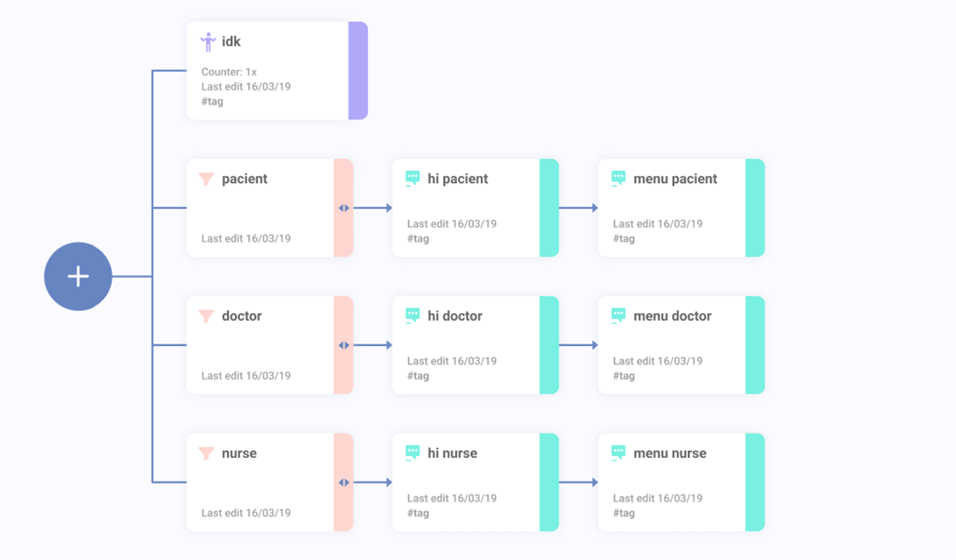956x560 pixels.
Task: Select the hi doctor node title
Action: (x=454, y=316)
